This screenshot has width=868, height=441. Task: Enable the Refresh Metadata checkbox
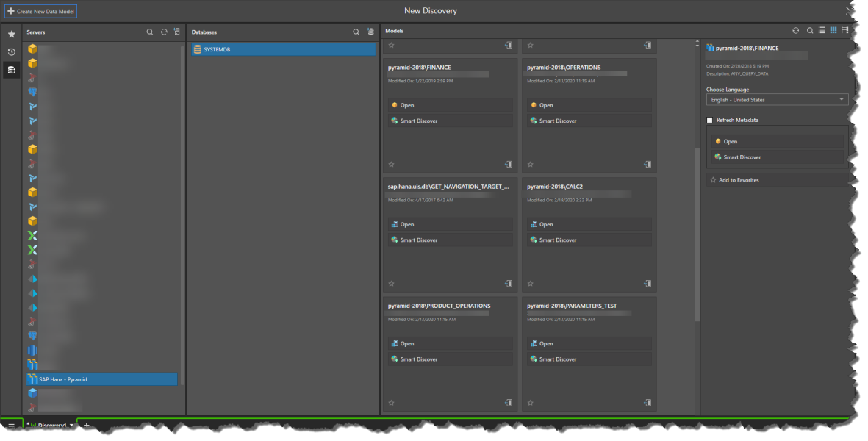tap(710, 120)
